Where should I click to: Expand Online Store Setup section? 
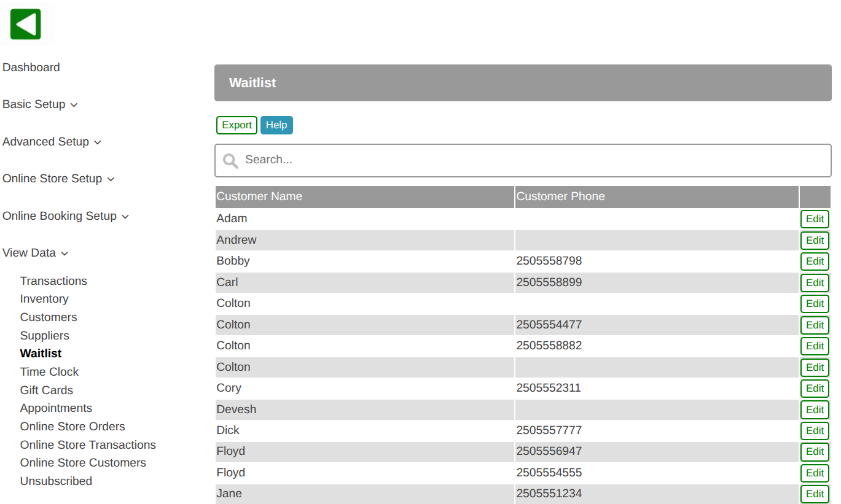tap(58, 179)
